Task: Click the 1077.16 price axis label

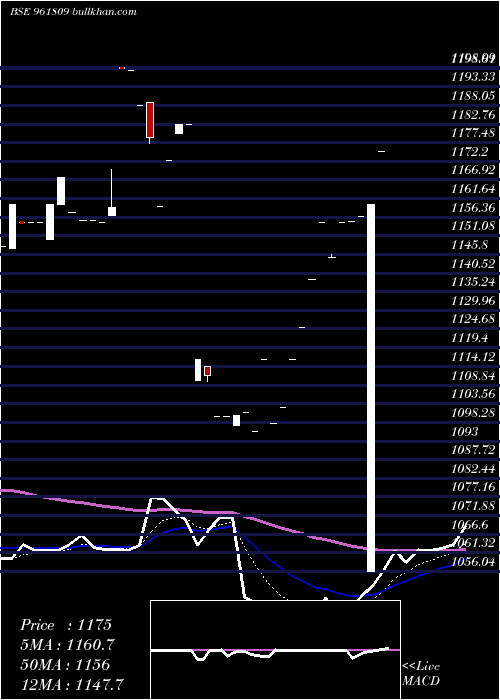Action: click(x=473, y=488)
